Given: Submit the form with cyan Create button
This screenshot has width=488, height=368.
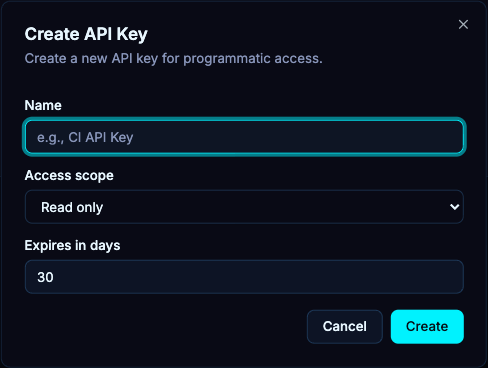Looking at the screenshot, I should tap(427, 327).
